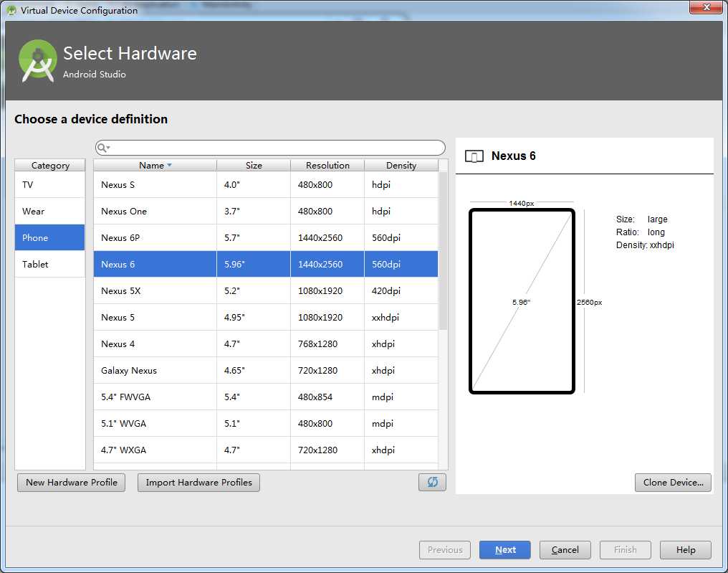Click the Android Studio logo icon
728x573 pixels.
(x=37, y=61)
